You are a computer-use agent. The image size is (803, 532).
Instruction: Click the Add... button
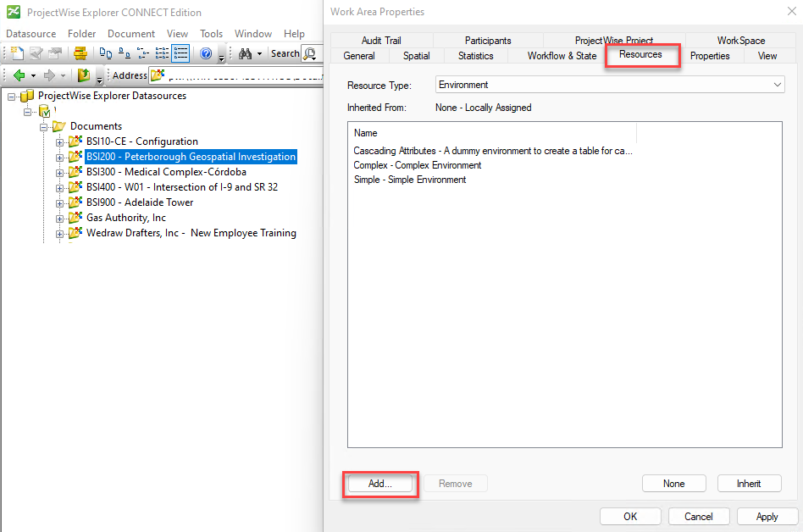(380, 484)
